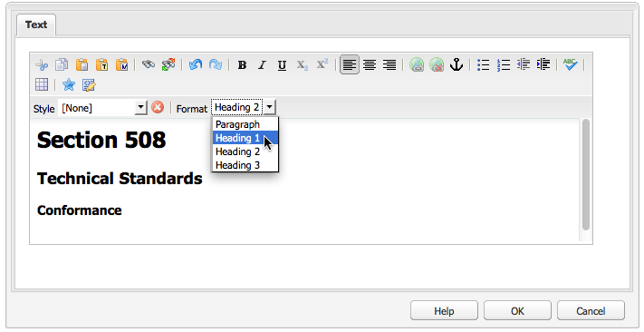Click the Help button
644x332 pixels.
(444, 311)
